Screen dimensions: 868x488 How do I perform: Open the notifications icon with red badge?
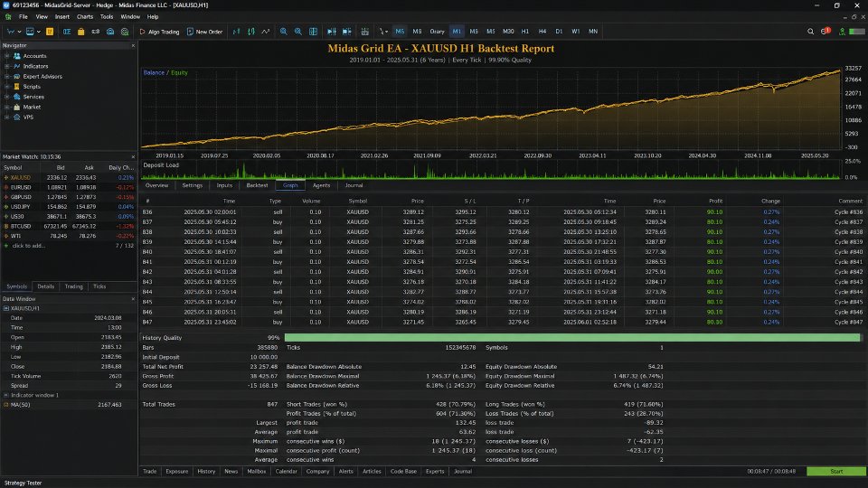click(x=826, y=31)
